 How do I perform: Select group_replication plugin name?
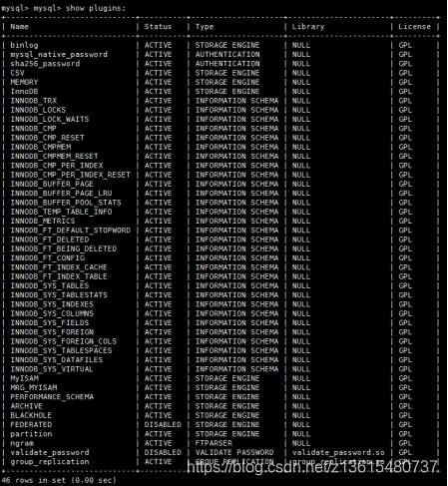point(50,462)
